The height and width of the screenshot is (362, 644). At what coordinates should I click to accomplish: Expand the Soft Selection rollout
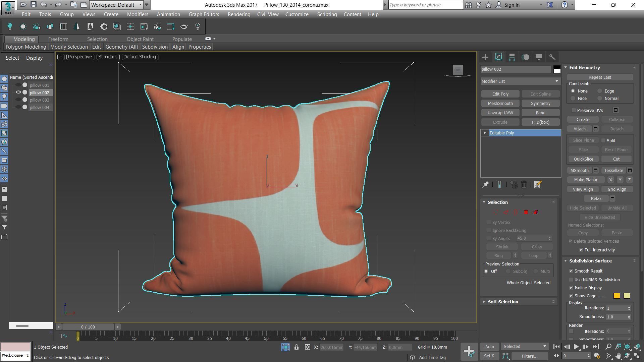coord(503,302)
